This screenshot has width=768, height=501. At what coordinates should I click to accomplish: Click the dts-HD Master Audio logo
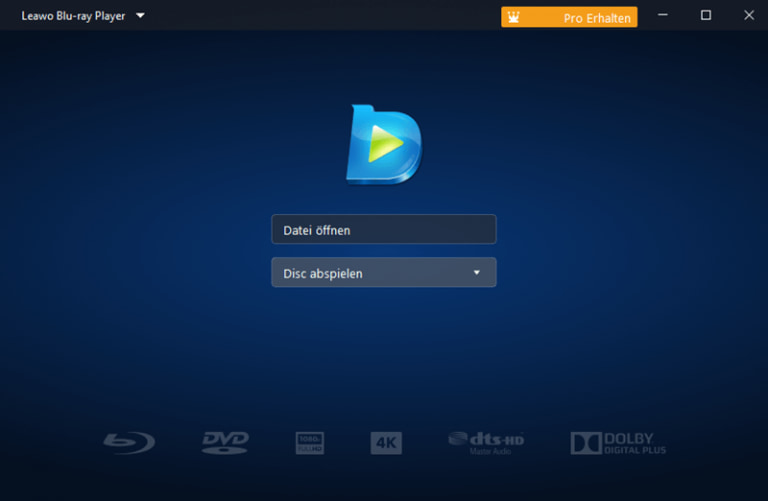[486, 439]
